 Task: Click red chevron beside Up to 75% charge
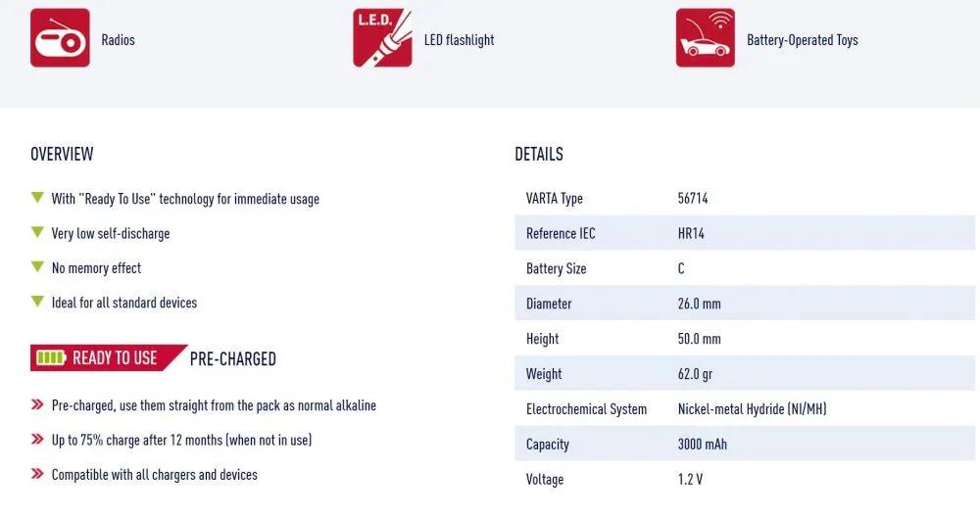37,440
